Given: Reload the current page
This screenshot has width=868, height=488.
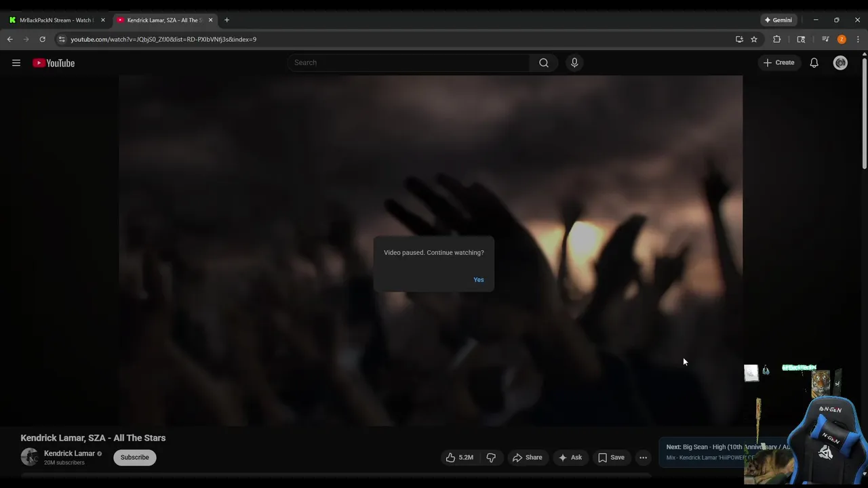Looking at the screenshot, I should coord(42,39).
